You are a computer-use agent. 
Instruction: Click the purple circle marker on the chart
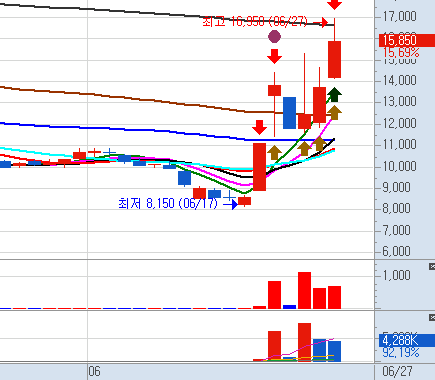tap(274, 37)
